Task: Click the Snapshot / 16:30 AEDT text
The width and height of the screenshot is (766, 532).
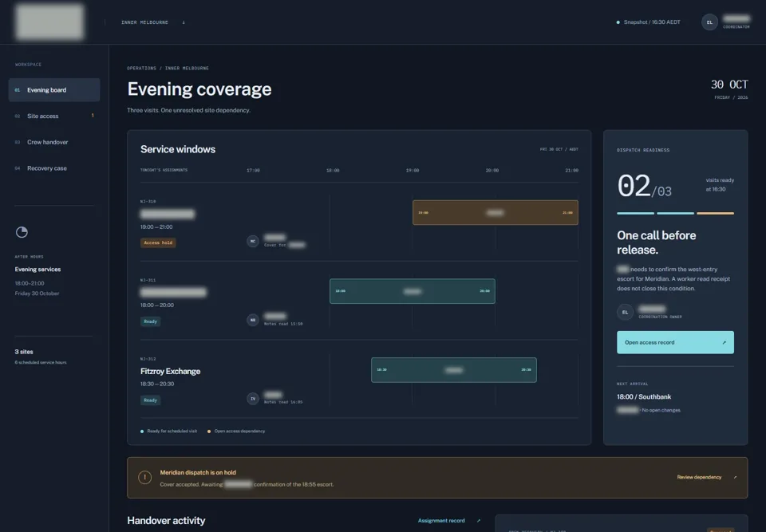Action: coord(652,22)
